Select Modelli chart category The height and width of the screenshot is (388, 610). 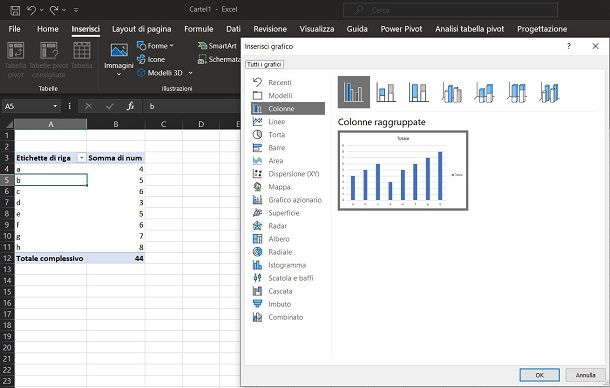click(x=288, y=95)
